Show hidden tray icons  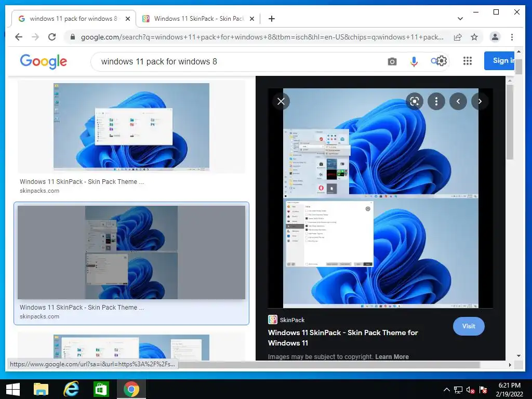click(x=447, y=390)
